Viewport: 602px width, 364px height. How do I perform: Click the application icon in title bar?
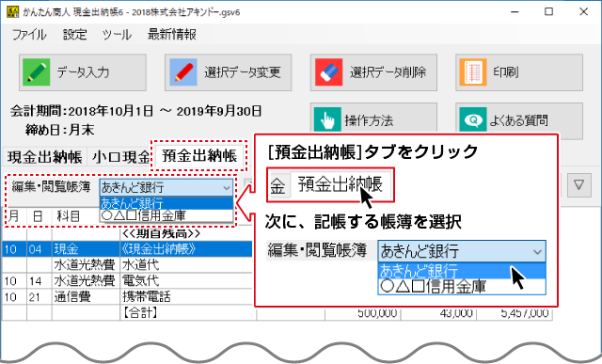(12, 11)
